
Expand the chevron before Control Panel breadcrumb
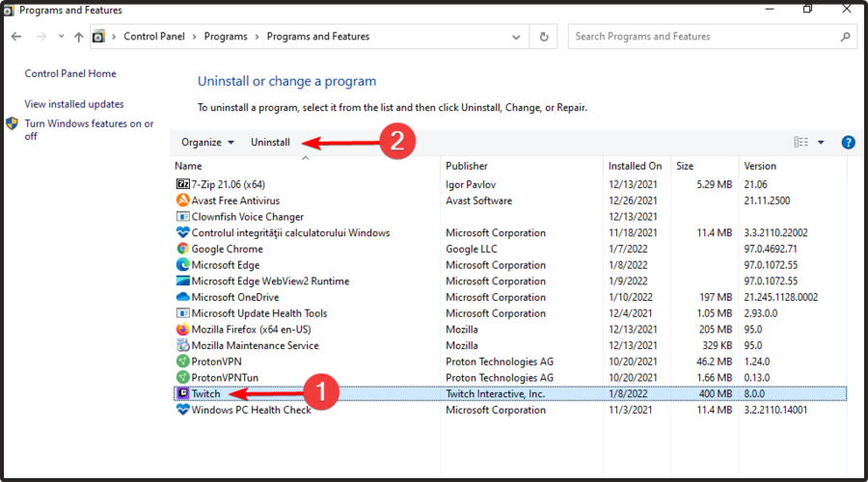point(114,37)
